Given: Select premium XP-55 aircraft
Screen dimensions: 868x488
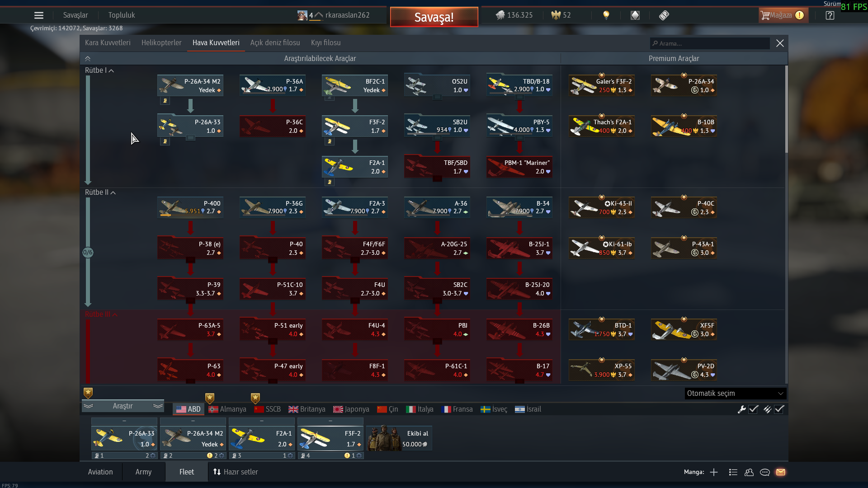Looking at the screenshot, I should tap(602, 370).
